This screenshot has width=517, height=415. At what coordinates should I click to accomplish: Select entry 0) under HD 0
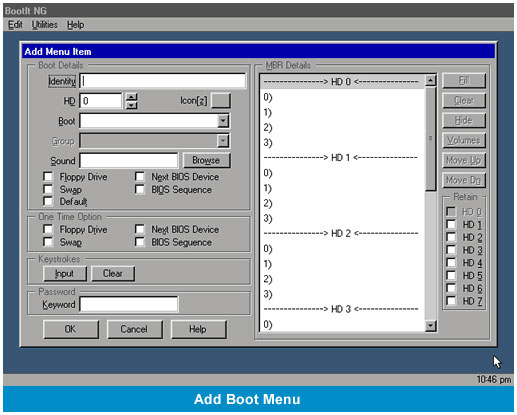click(x=342, y=97)
